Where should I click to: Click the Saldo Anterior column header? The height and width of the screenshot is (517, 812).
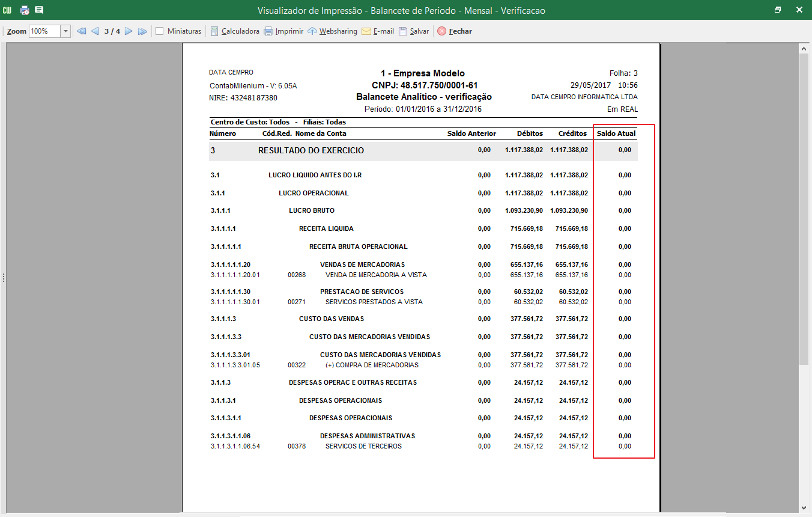471,133
